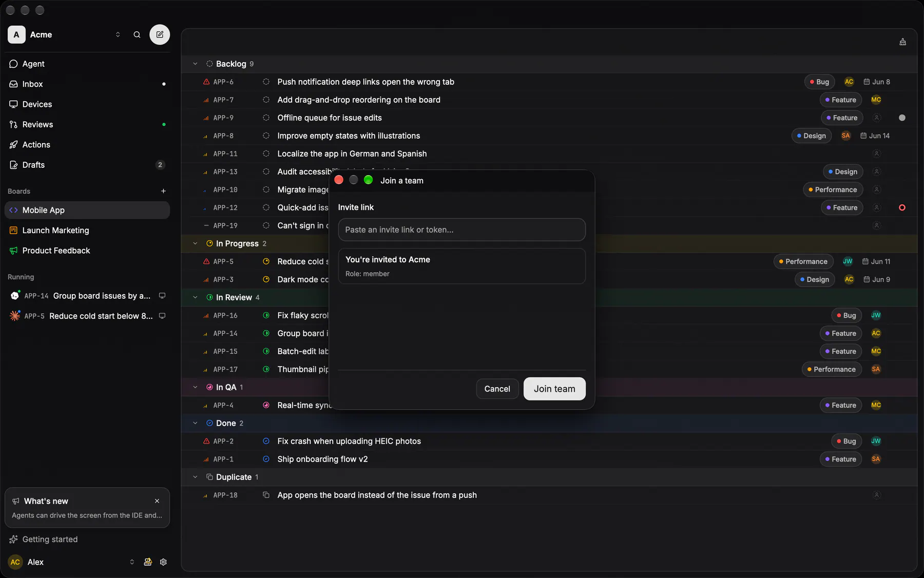Screen dimensions: 924x578
Task: Click the urgent priority icon of APP-6
Action: (206, 82)
